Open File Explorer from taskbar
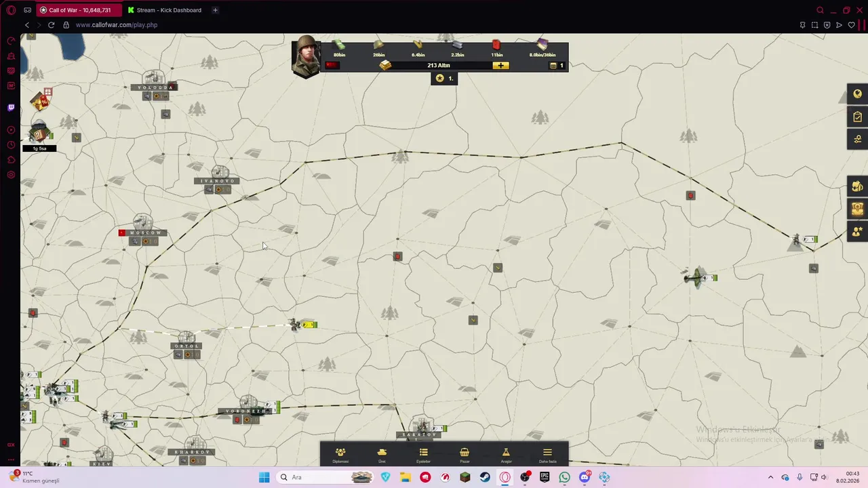Viewport: 868px width, 488px height. pos(406,477)
